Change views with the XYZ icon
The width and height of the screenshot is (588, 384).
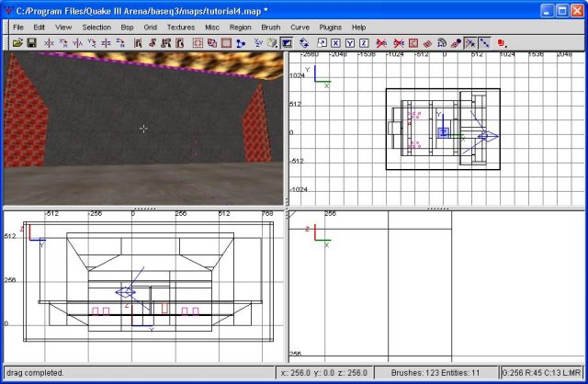coord(258,43)
